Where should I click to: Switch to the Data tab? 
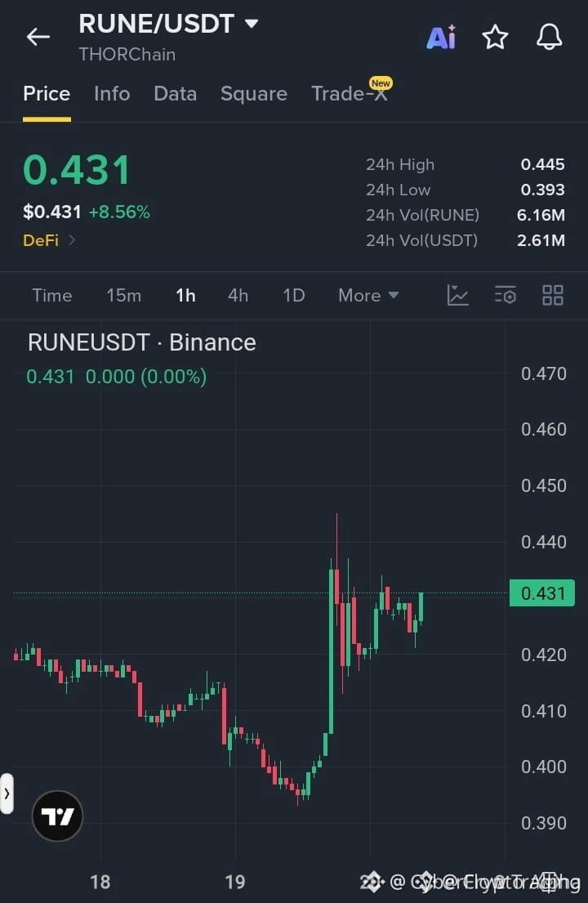175,94
